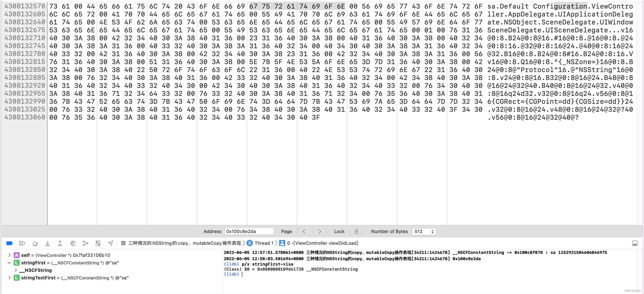Go to the previous memory page
The height and width of the screenshot is (294, 644).
pyautogui.click(x=304, y=232)
